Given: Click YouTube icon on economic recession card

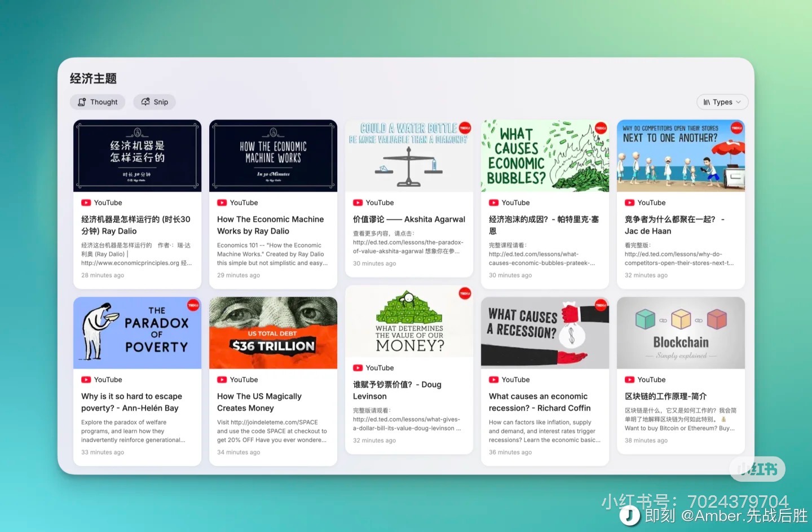Looking at the screenshot, I should (493, 380).
